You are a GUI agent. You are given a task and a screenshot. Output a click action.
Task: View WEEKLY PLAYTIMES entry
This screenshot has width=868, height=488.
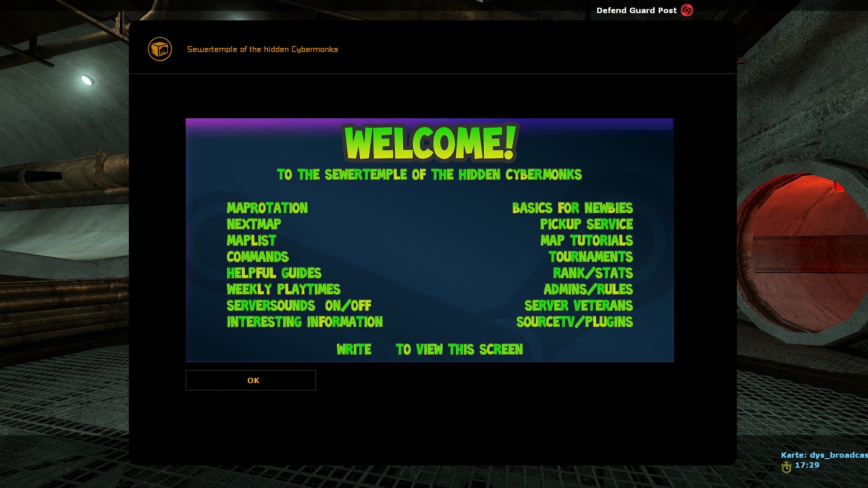coord(283,289)
